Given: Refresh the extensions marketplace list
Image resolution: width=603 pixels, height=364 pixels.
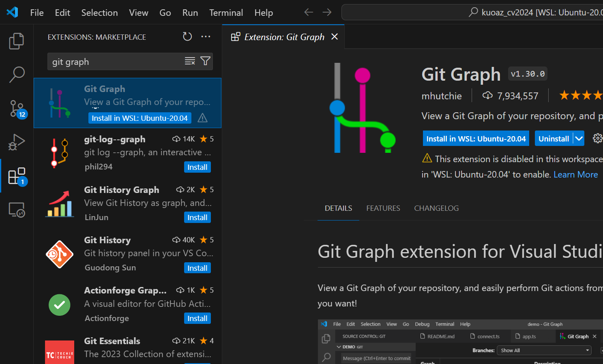Looking at the screenshot, I should 187,36.
